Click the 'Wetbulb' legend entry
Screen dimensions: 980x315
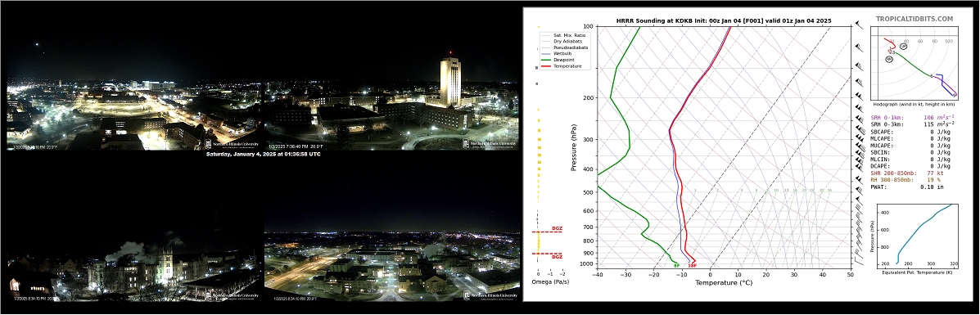coord(556,54)
